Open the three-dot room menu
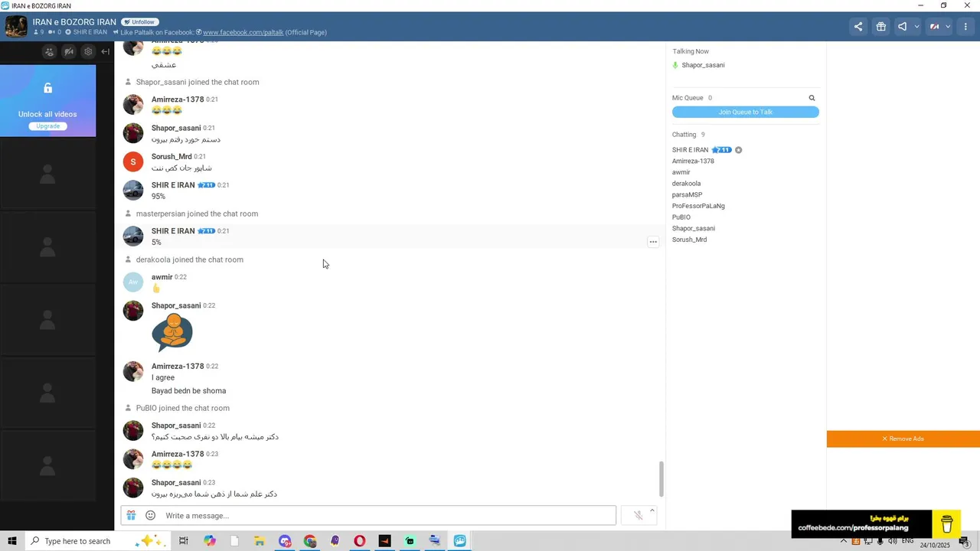The height and width of the screenshot is (551, 980). point(967,27)
